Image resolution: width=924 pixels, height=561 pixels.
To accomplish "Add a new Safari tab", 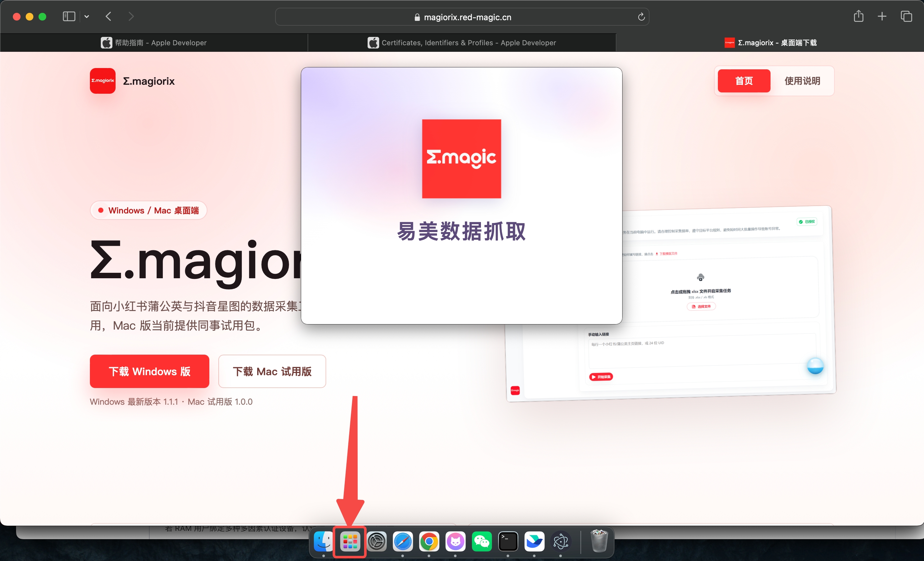I will point(882,16).
